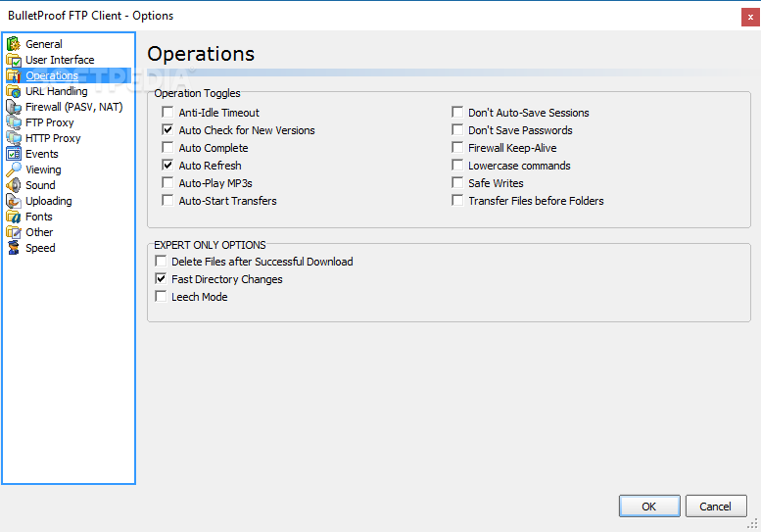Open Sound settings page
The width and height of the screenshot is (761, 532).
pos(40,185)
